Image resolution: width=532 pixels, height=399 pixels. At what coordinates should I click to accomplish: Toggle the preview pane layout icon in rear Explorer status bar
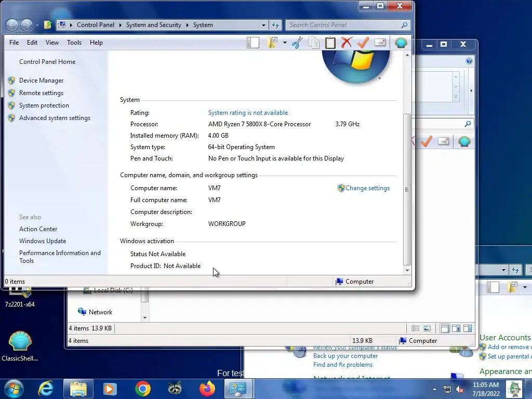coord(468,328)
